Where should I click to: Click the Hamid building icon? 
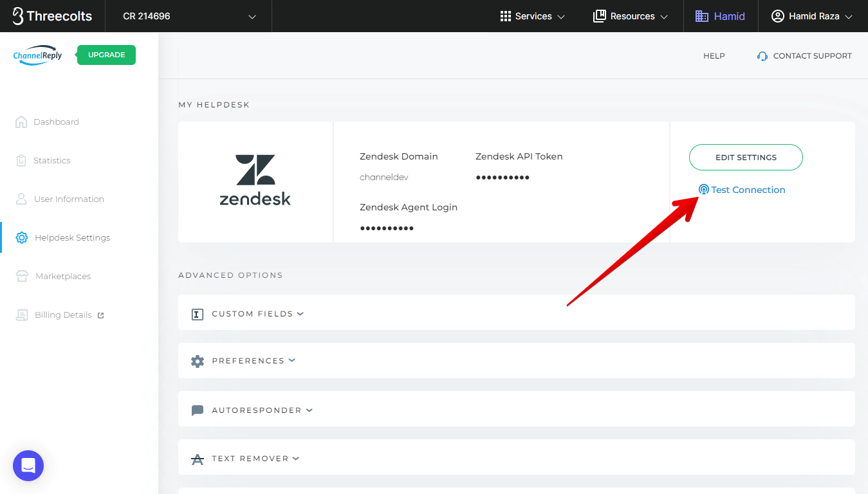701,16
